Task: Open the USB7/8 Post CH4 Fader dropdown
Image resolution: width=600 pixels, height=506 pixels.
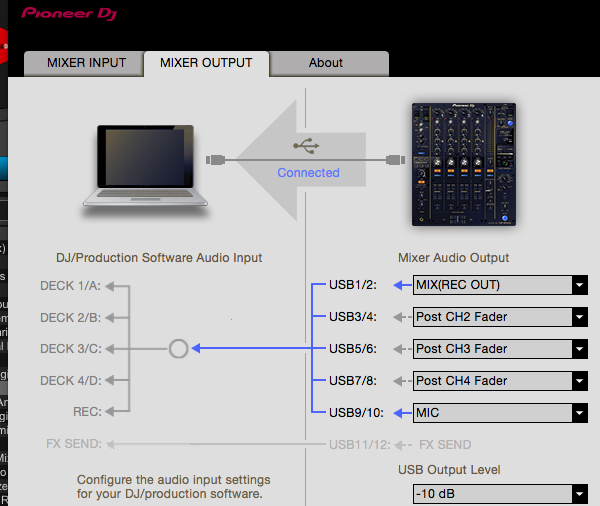Action: (500, 381)
